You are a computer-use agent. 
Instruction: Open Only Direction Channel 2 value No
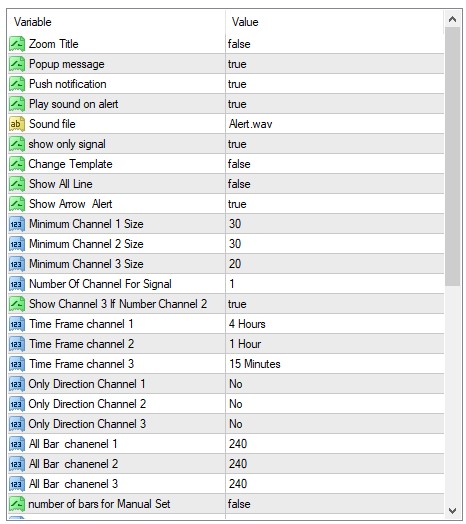[x=335, y=404]
